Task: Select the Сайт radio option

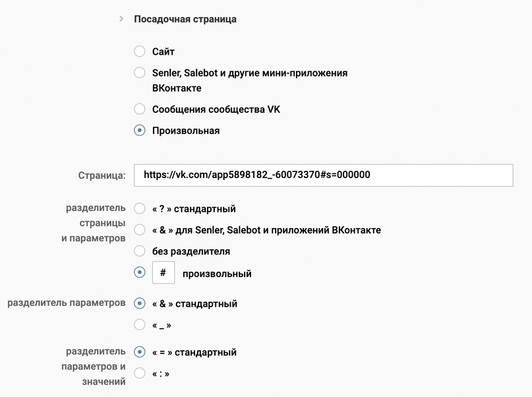Action: pos(139,51)
